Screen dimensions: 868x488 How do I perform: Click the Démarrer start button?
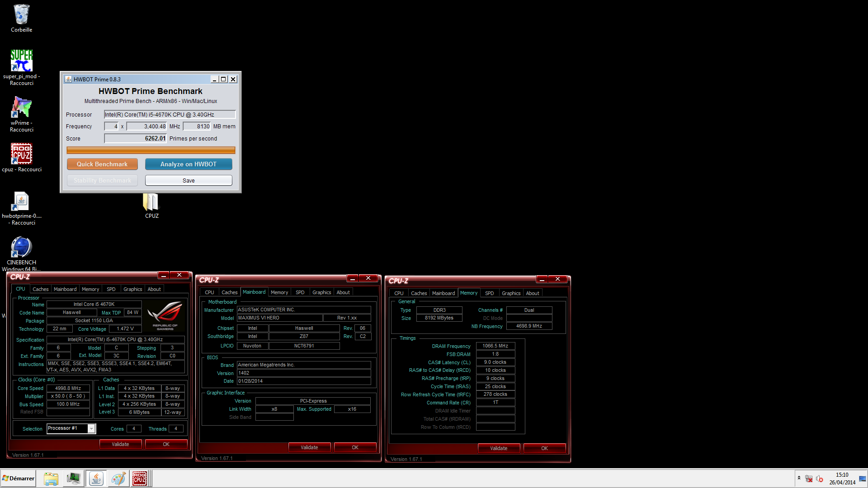18,479
